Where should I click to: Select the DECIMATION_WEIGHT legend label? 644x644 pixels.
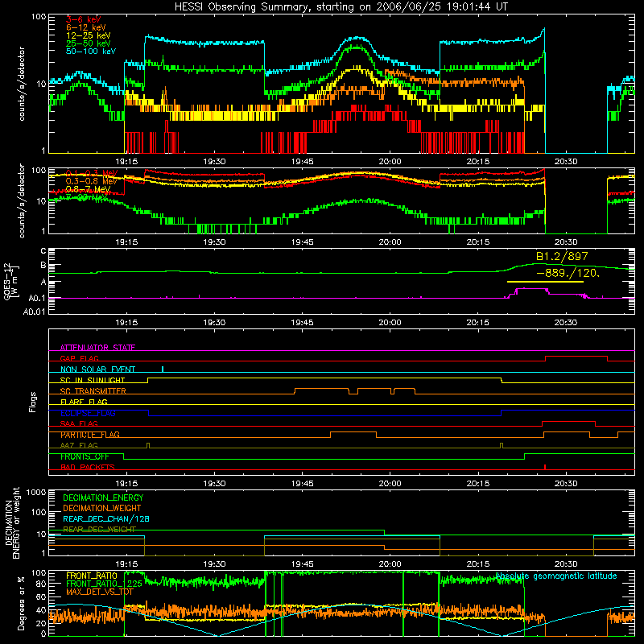tap(102, 509)
